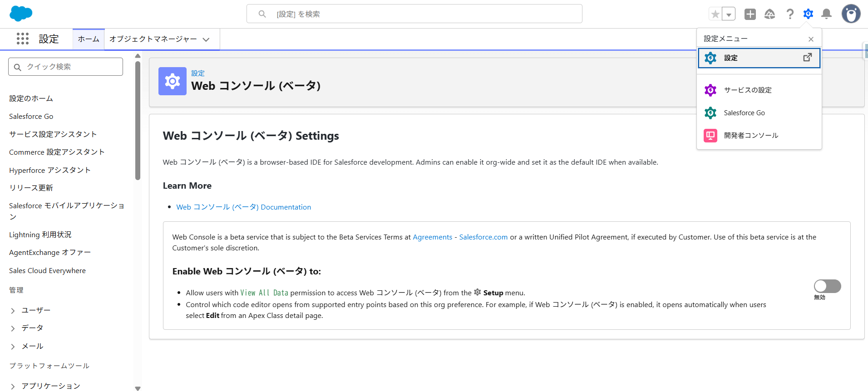Screen dimensions: 868x391
Task: Expand the アプリケーション tree node
Action: [13, 386]
